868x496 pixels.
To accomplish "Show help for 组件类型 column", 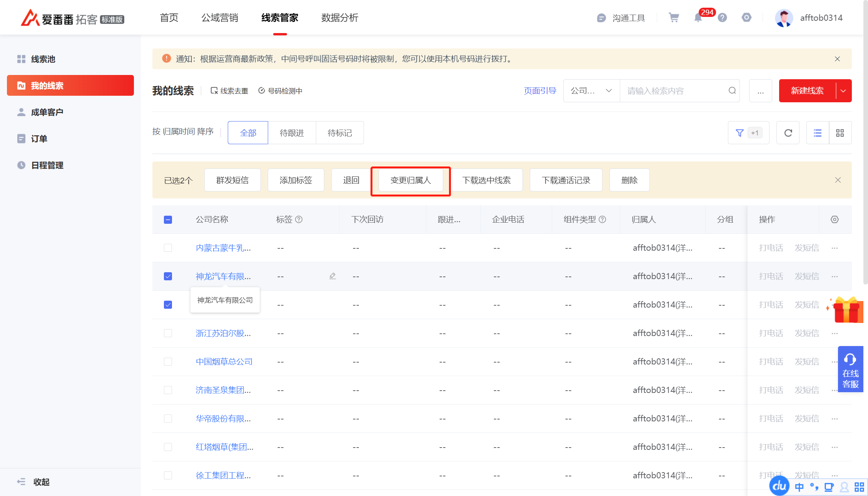I will pyautogui.click(x=603, y=220).
